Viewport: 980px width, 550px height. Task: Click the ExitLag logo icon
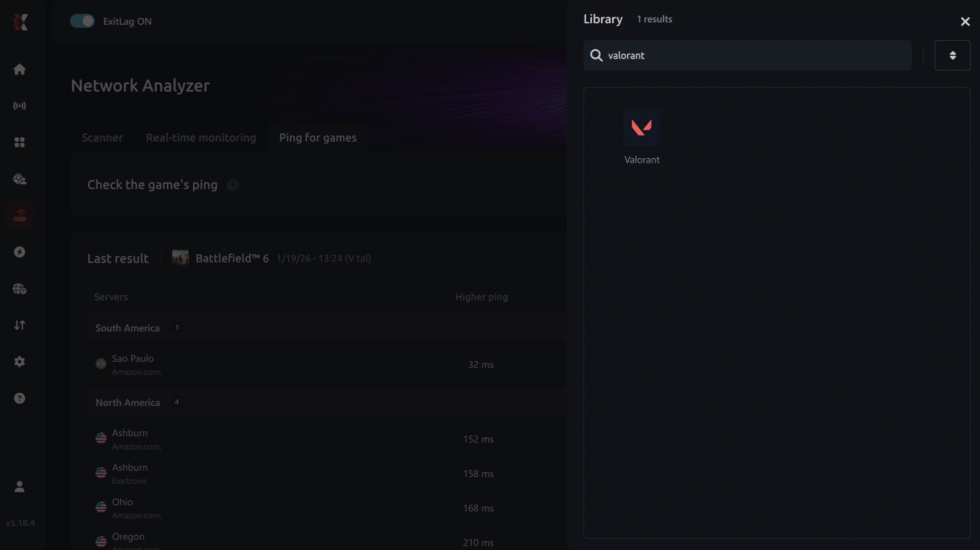[20, 22]
